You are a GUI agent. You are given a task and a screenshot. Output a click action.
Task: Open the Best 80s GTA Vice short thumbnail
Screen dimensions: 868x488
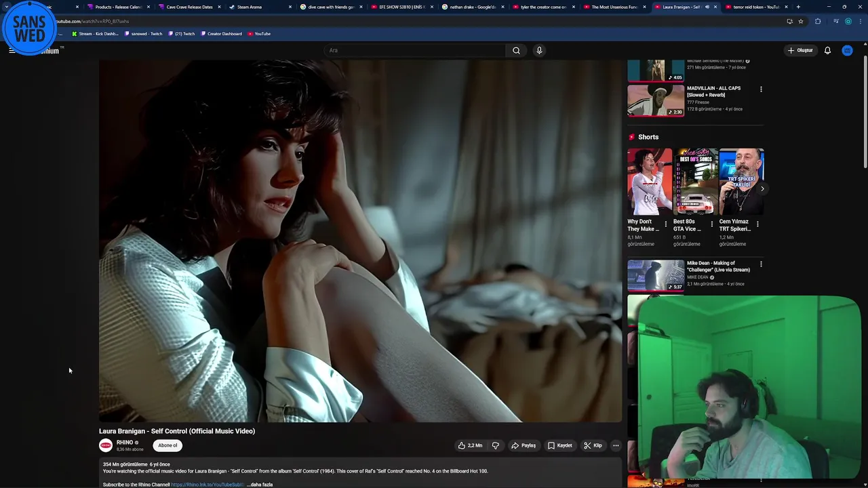[696, 181]
